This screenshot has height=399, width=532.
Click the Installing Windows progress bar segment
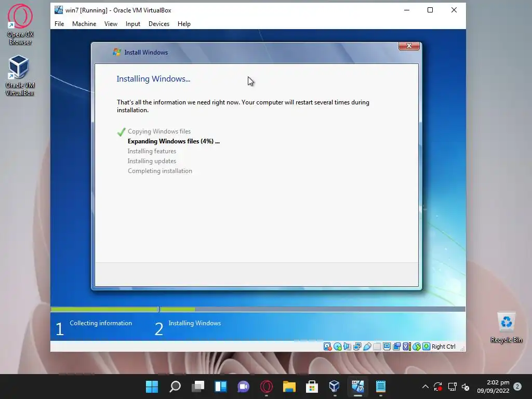(312, 309)
